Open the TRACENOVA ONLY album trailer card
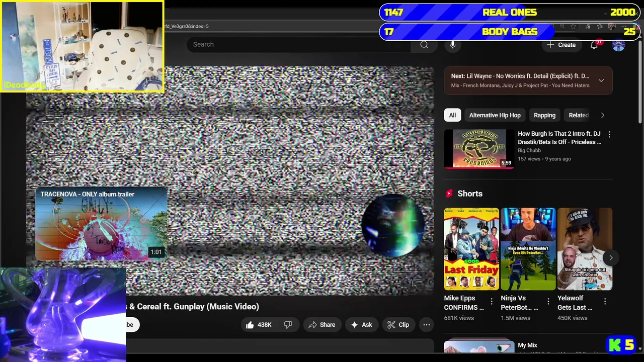Screen dimensions: 644x362 101,224
